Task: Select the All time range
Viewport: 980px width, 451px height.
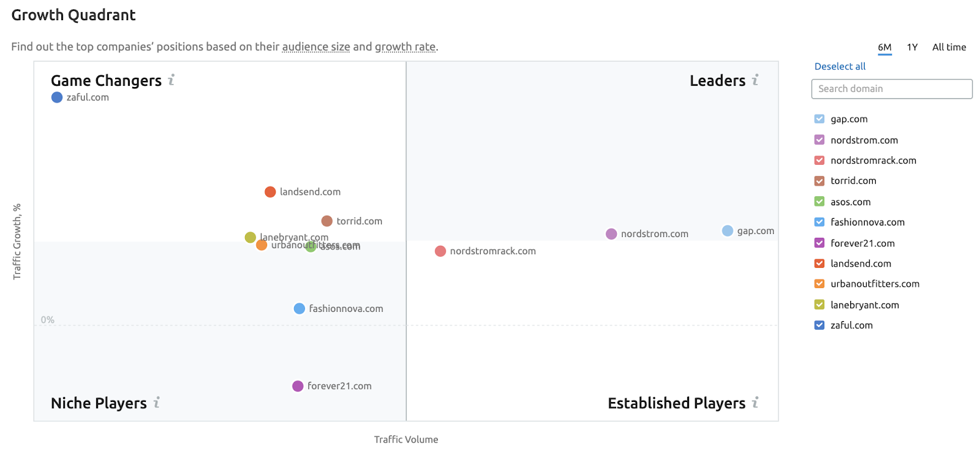Action: pos(949,47)
